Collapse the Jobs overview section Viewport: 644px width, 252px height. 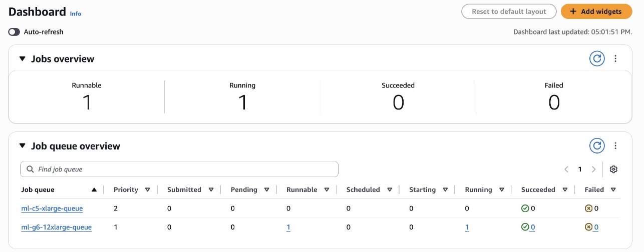click(x=22, y=58)
